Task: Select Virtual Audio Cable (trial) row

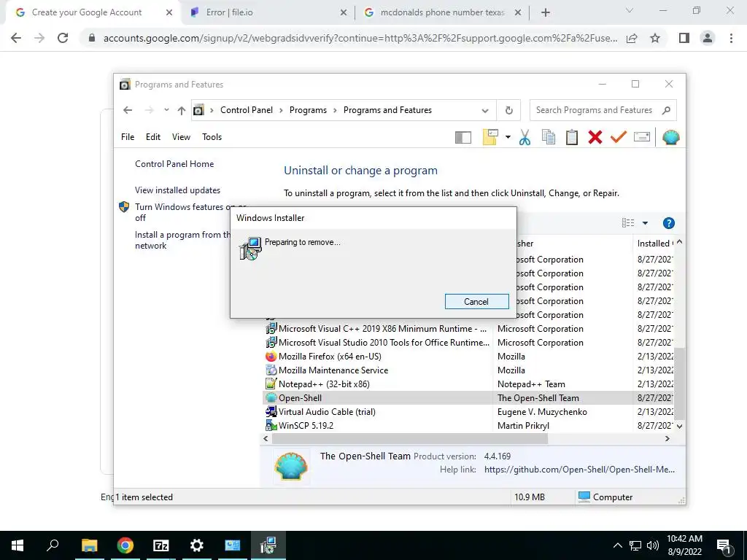Action: [x=468, y=411]
